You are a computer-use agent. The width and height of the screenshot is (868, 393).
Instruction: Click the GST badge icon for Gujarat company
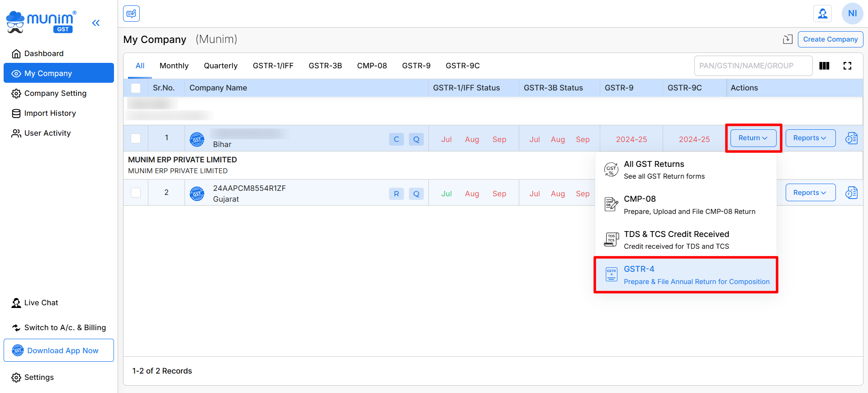197,194
